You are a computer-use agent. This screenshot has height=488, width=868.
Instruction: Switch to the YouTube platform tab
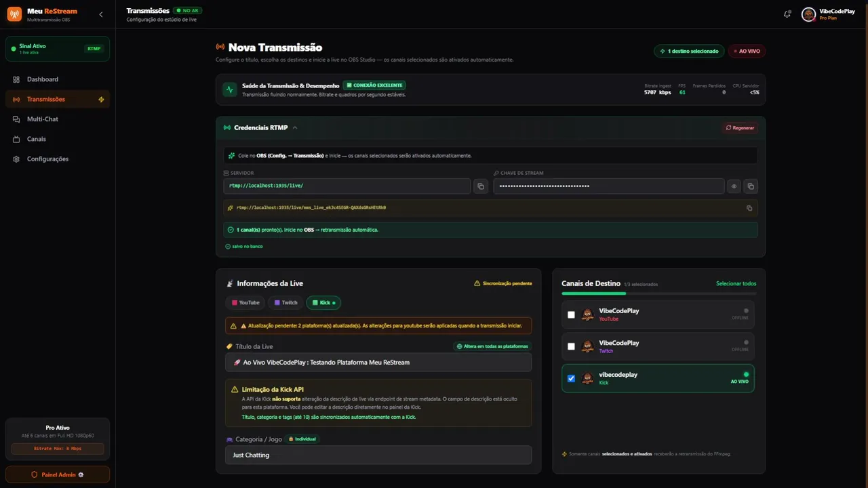[245, 302]
